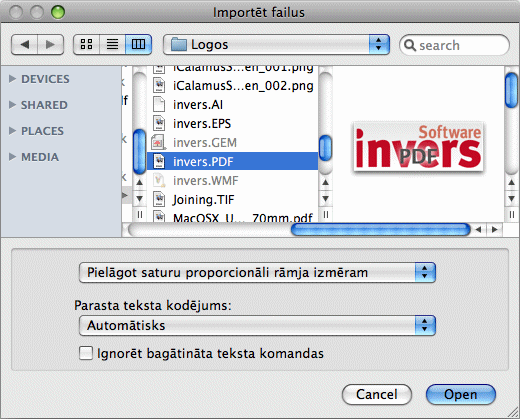The height and width of the screenshot is (419, 520).
Task: Select the Joining.TIF file icon
Action: tap(159, 199)
